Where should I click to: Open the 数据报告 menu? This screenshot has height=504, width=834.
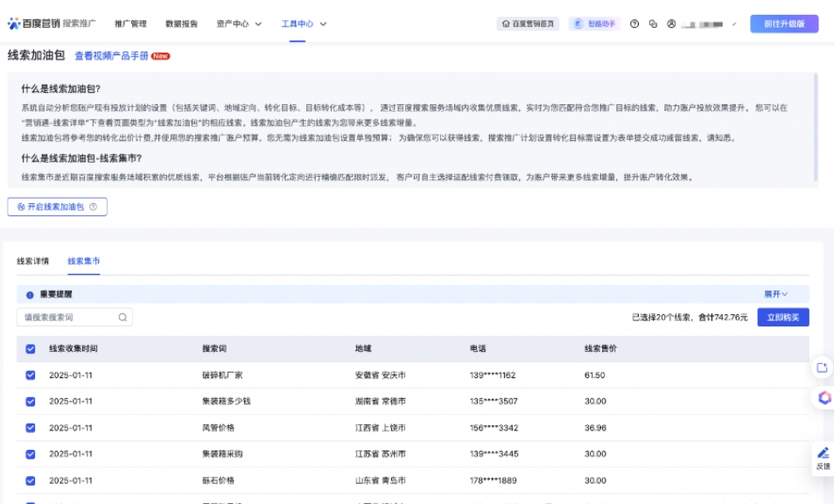(x=181, y=24)
